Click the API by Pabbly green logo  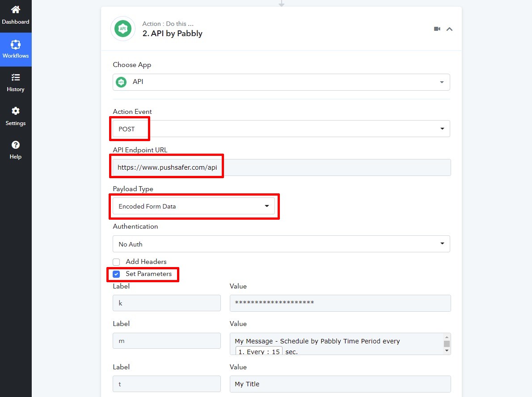click(123, 29)
